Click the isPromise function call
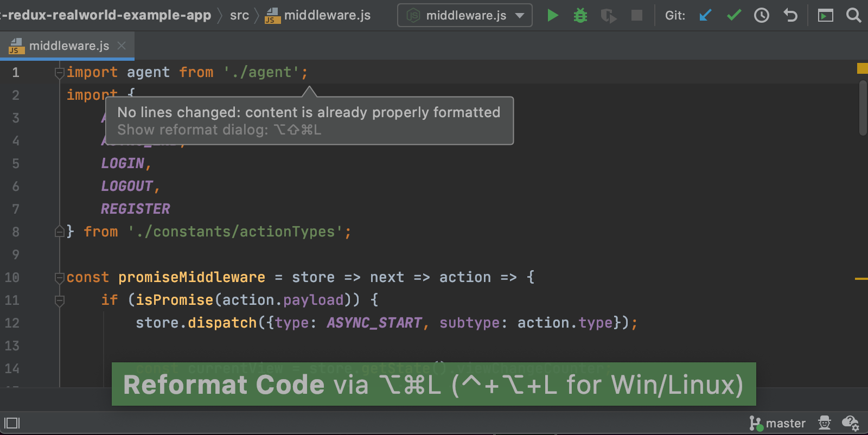The width and height of the screenshot is (868, 435). pos(175,300)
